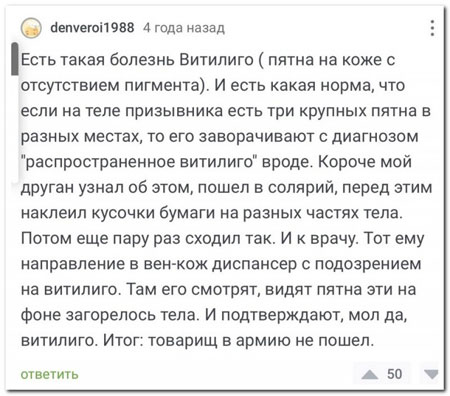
Task: Click the word "друган" in the comment text
Action: [47, 188]
